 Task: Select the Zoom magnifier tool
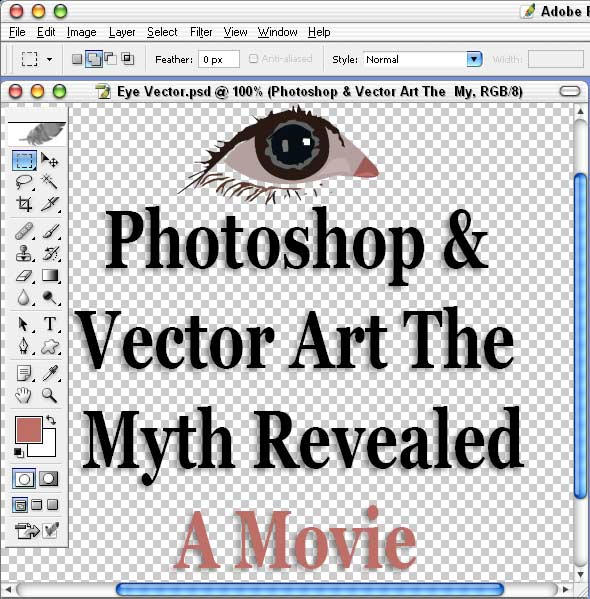[x=50, y=396]
